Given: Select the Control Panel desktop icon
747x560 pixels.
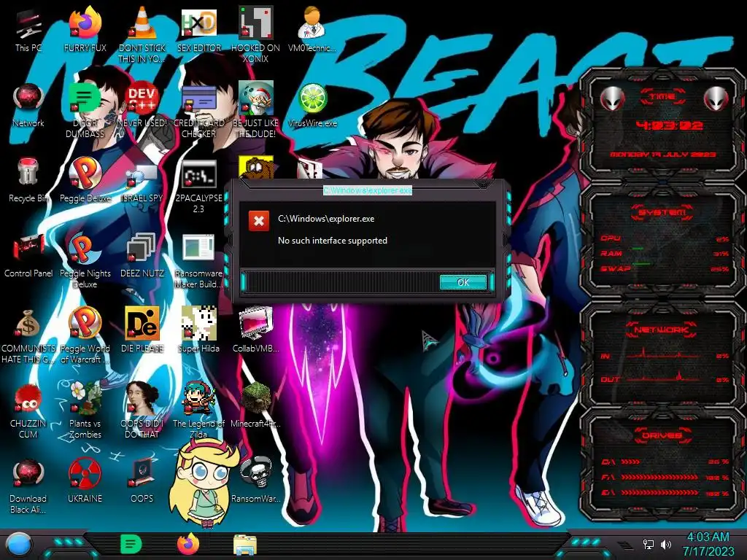Looking at the screenshot, I should (x=28, y=255).
